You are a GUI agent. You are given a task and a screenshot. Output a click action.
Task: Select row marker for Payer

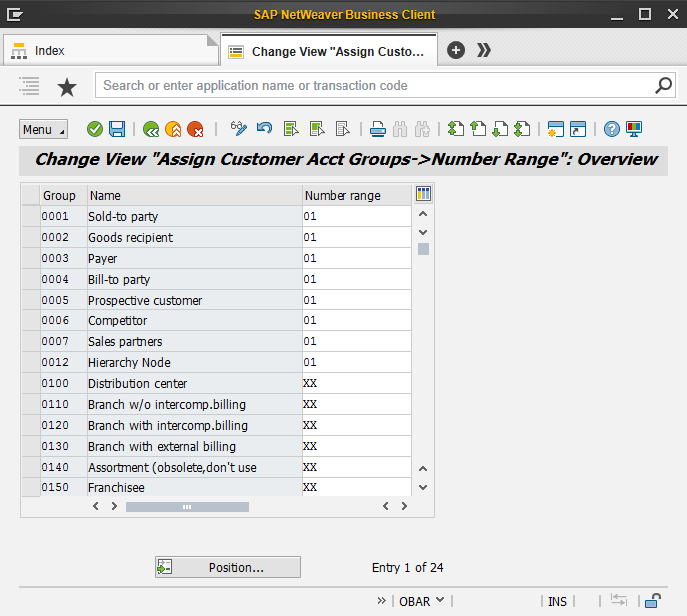[x=31, y=258]
